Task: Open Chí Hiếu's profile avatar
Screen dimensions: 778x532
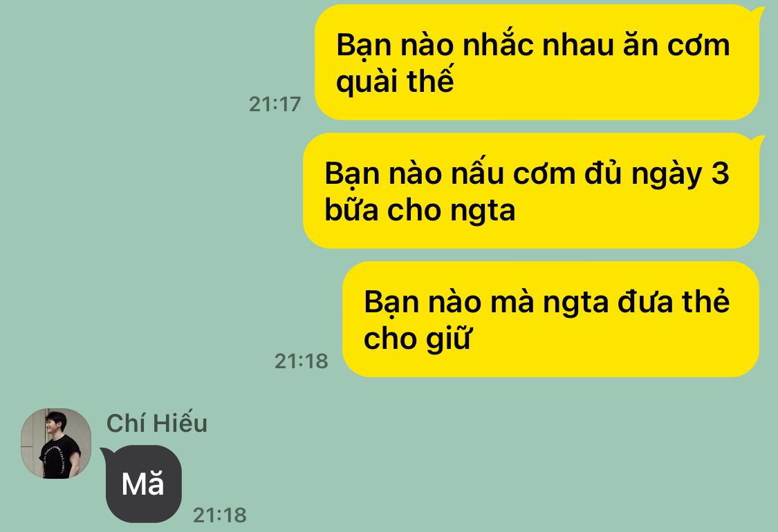Action: pos(56,444)
